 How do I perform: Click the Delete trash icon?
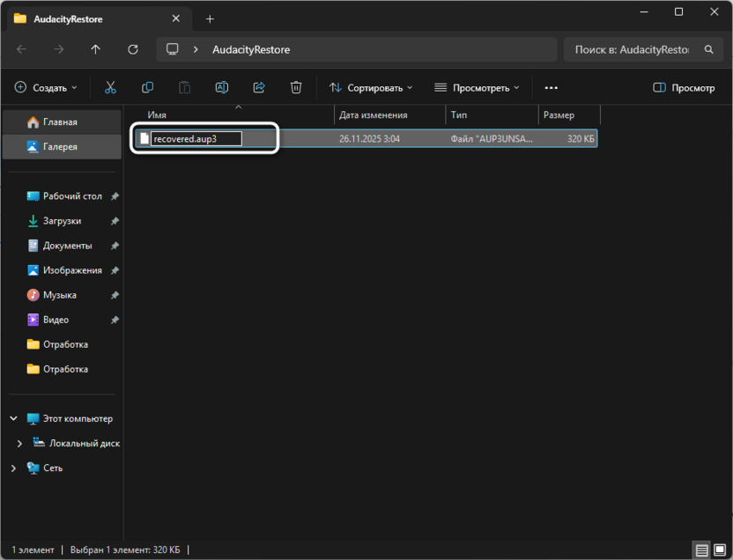[296, 87]
